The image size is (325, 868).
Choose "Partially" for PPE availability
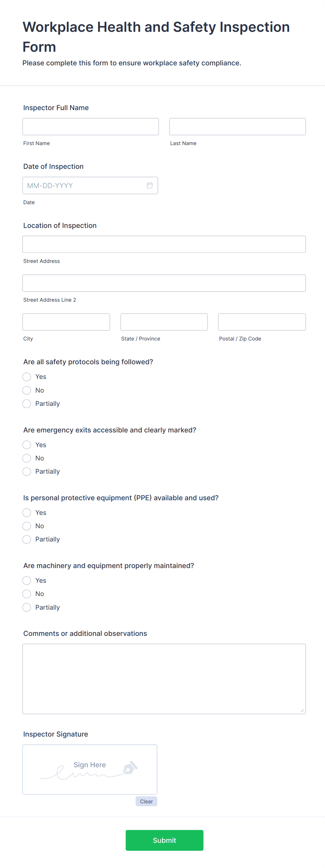coord(27,539)
